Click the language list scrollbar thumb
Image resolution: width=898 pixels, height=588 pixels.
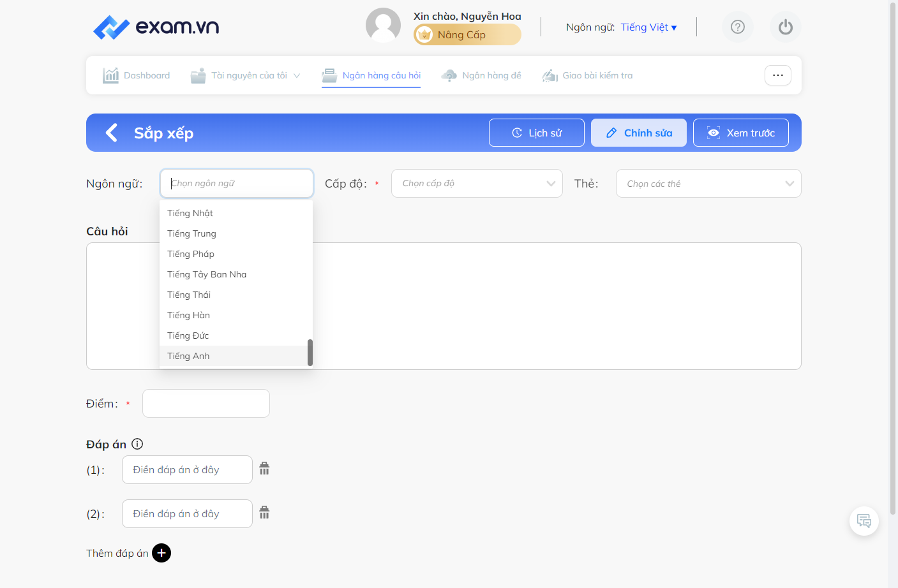tap(310, 353)
